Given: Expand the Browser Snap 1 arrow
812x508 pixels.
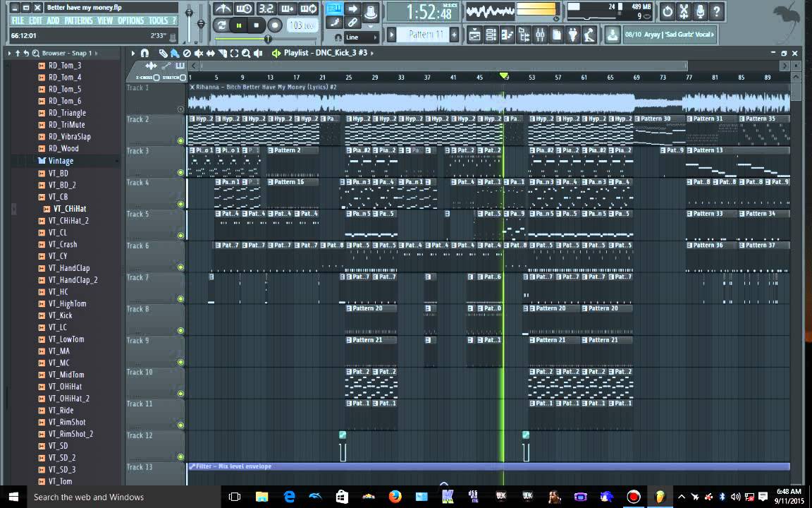Looking at the screenshot, I should tap(97, 53).
